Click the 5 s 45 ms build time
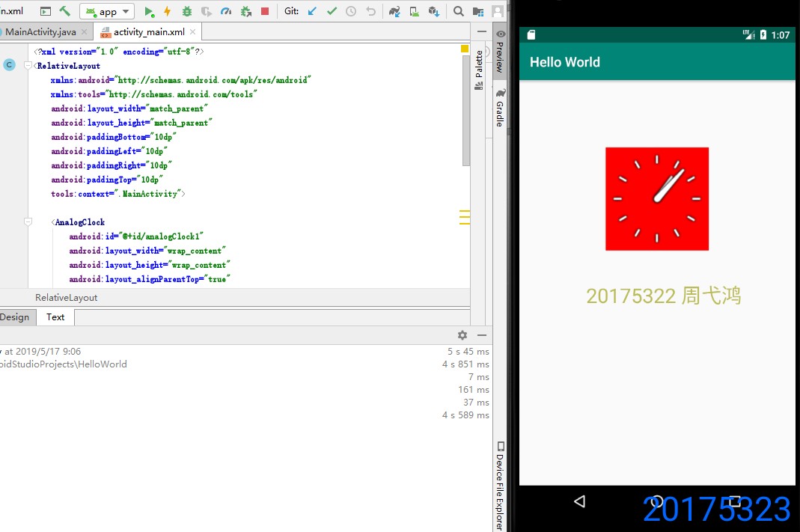This screenshot has width=800, height=532. point(468,352)
